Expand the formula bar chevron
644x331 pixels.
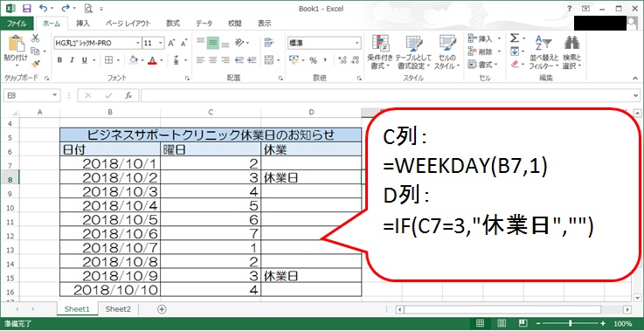[636, 95]
